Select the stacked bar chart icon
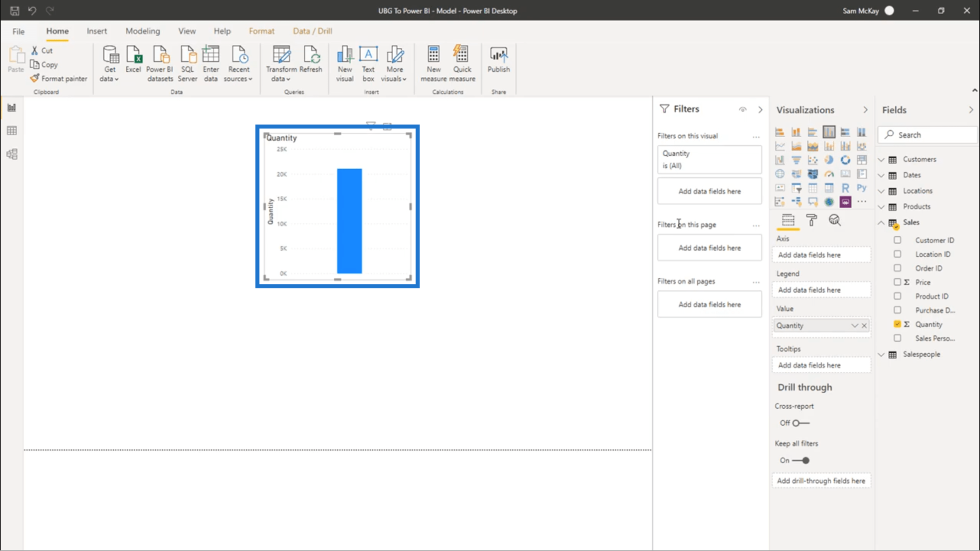980x551 pixels. [780, 132]
